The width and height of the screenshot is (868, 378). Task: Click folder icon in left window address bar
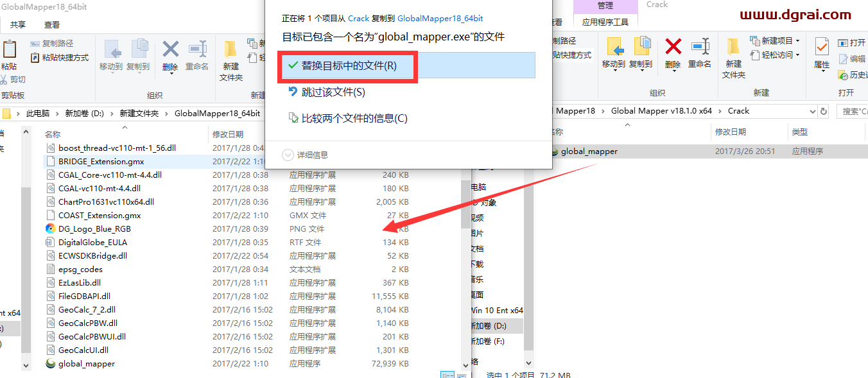tap(6, 114)
